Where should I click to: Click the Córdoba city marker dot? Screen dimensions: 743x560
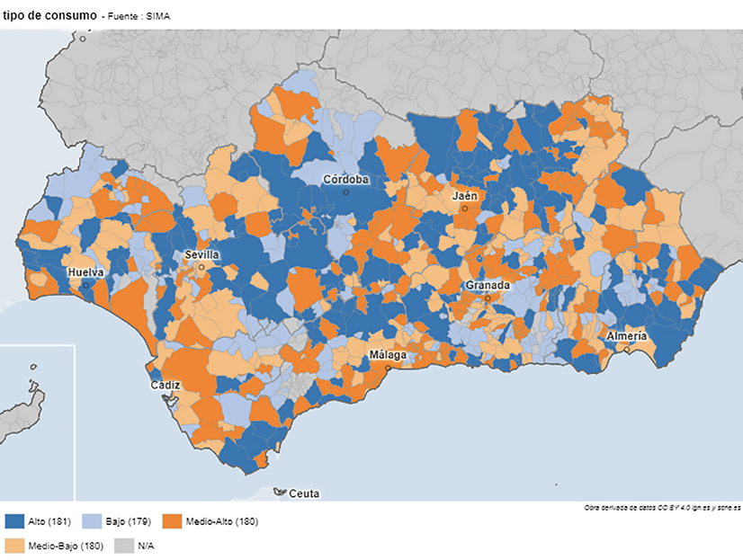pos(345,191)
